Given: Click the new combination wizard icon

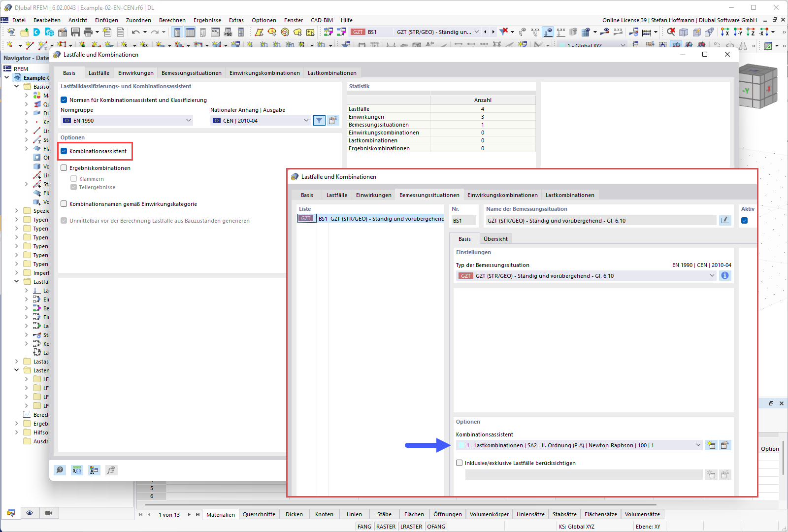Looking at the screenshot, I should [711, 445].
